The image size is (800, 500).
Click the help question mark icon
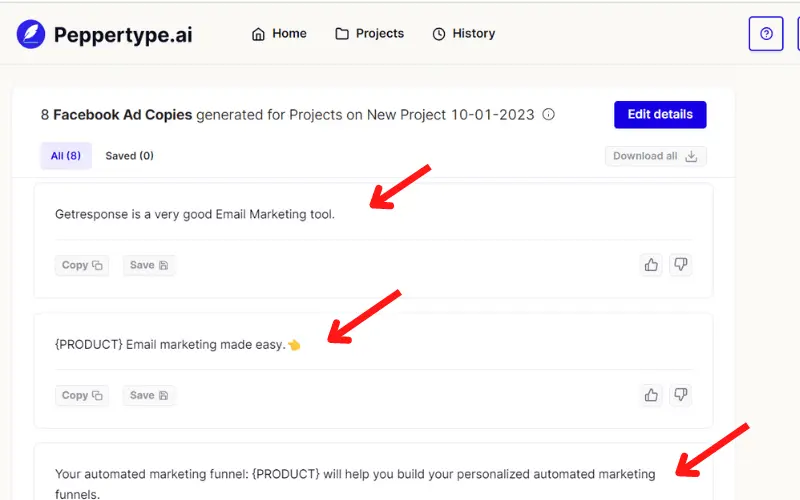766,34
